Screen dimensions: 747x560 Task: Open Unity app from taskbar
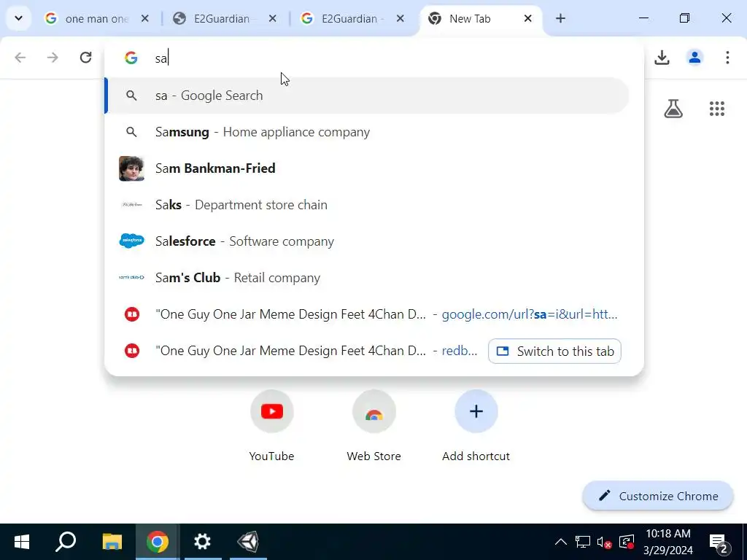point(248,542)
